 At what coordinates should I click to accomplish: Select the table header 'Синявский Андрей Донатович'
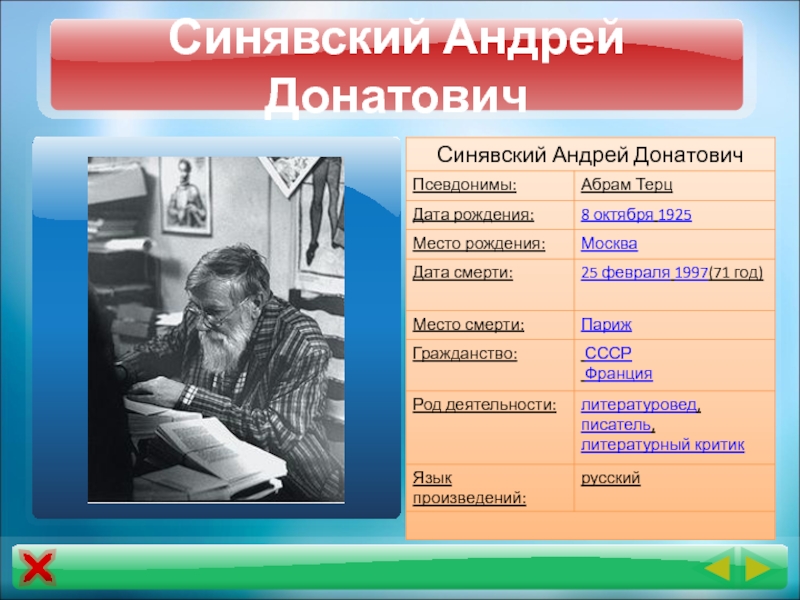click(x=590, y=155)
